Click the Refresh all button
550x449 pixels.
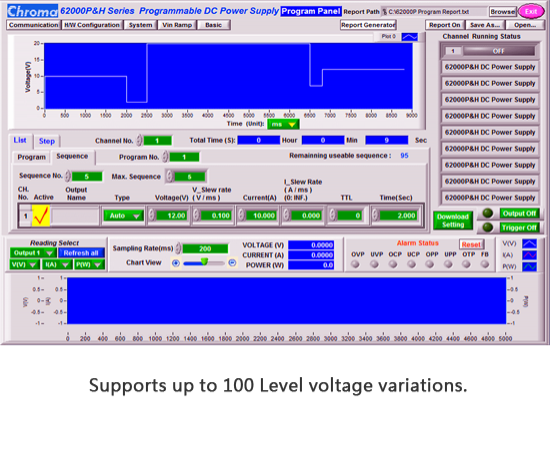point(81,253)
